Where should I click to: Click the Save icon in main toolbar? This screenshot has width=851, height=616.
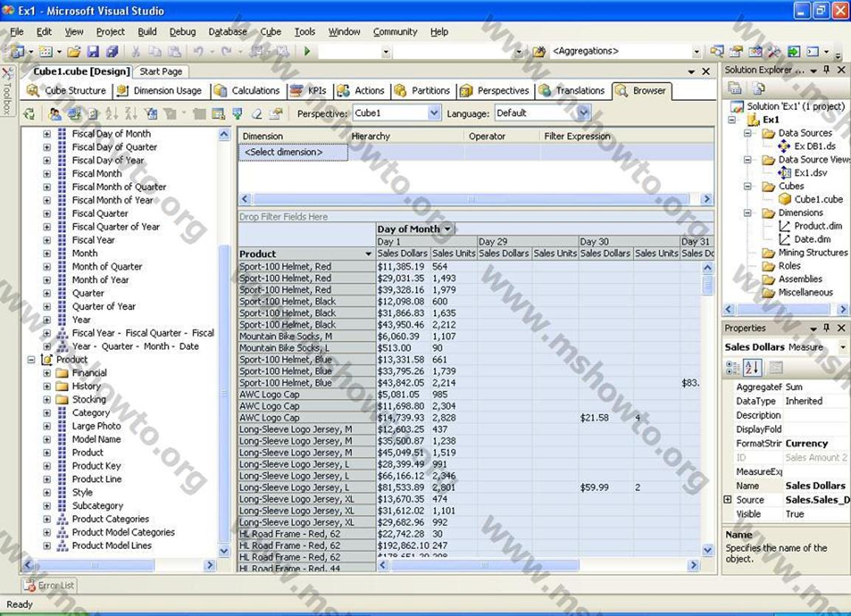tap(93, 52)
